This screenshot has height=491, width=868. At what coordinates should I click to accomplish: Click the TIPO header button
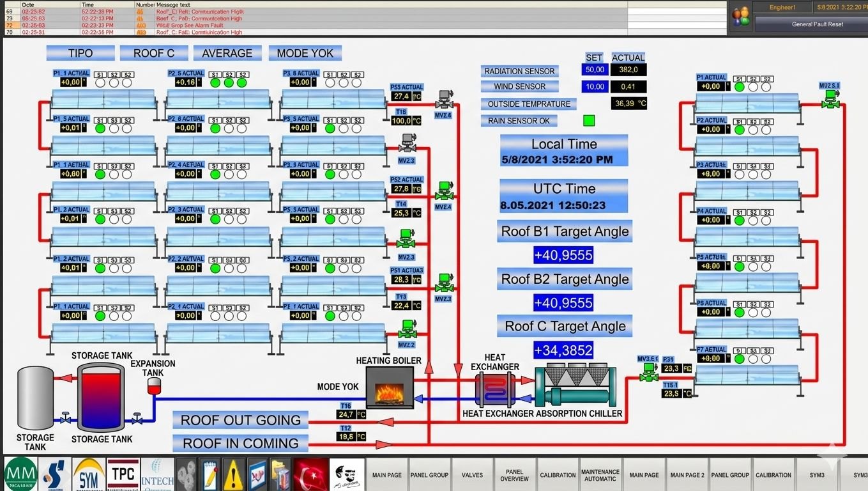point(80,53)
